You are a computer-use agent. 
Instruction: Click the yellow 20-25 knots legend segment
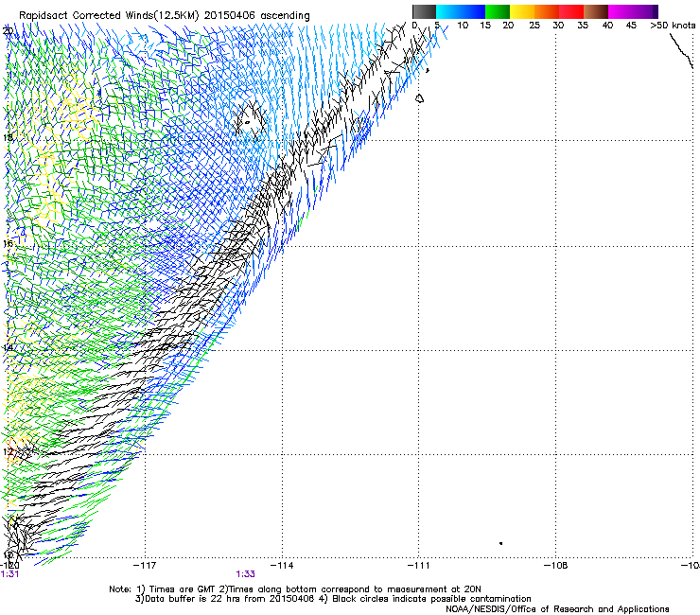coord(522,11)
